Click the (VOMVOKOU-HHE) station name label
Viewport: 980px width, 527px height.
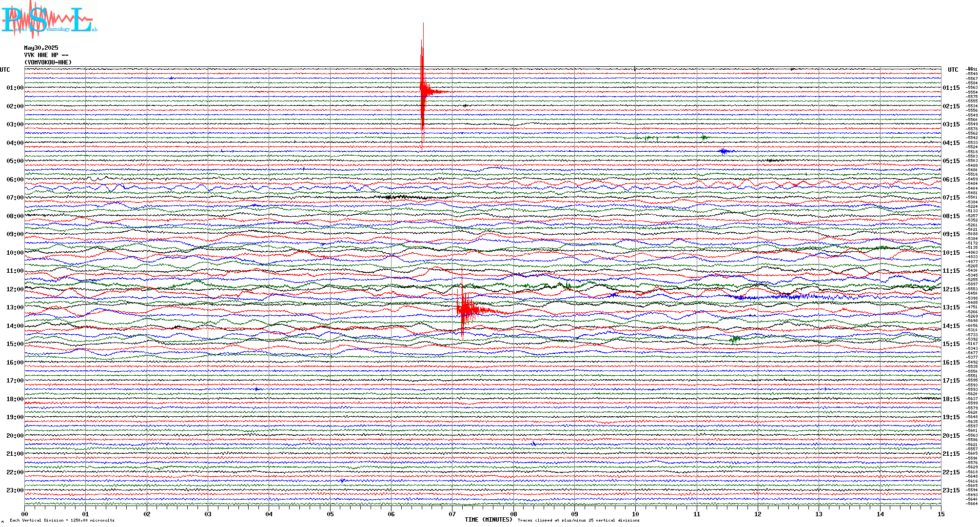click(x=48, y=62)
